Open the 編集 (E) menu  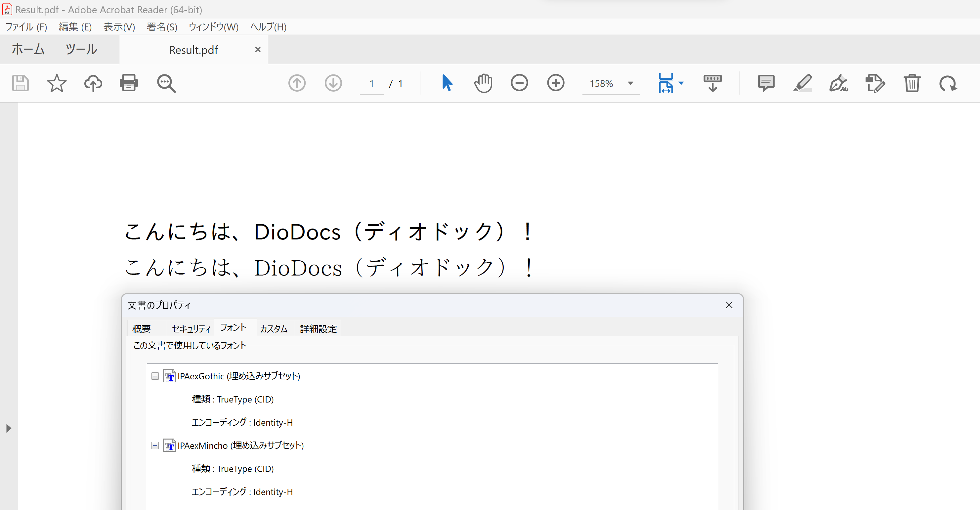click(x=75, y=27)
